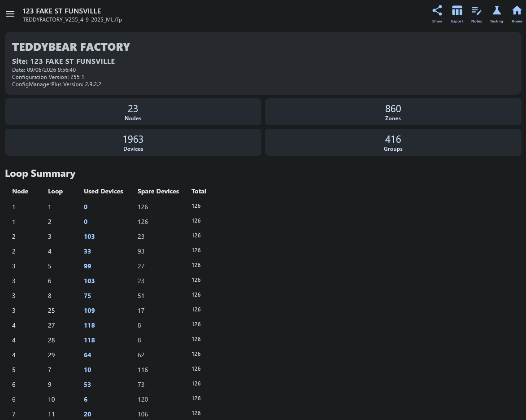The width and height of the screenshot is (526, 420).
Task: Click the Date 09/06/2026 line
Action: pos(44,70)
